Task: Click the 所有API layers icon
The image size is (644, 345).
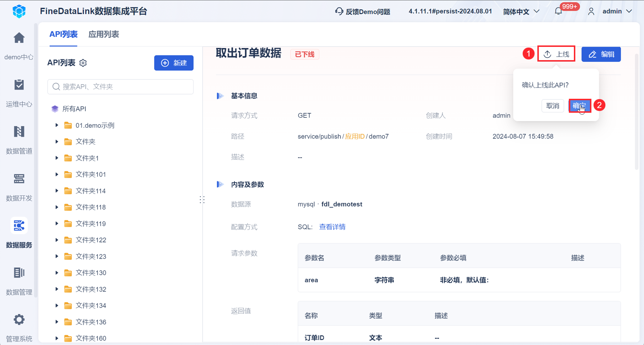Action: [55, 109]
